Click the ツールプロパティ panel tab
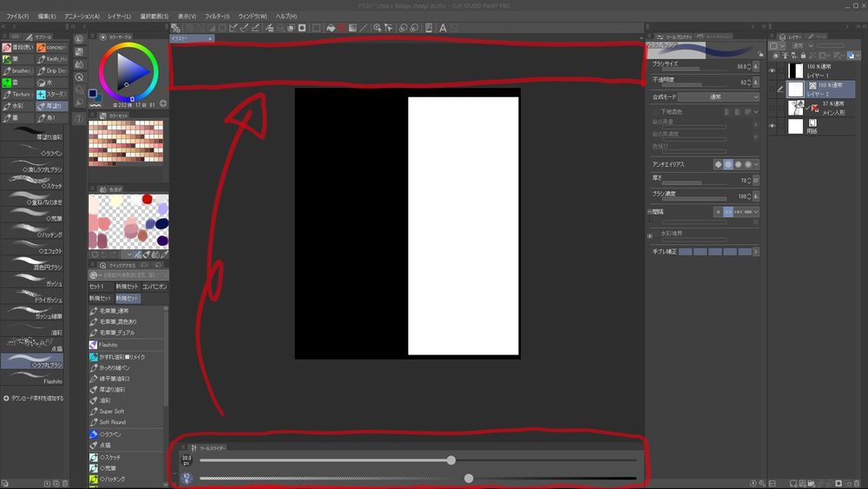Image resolution: width=868 pixels, height=489 pixels. pyautogui.click(x=675, y=37)
